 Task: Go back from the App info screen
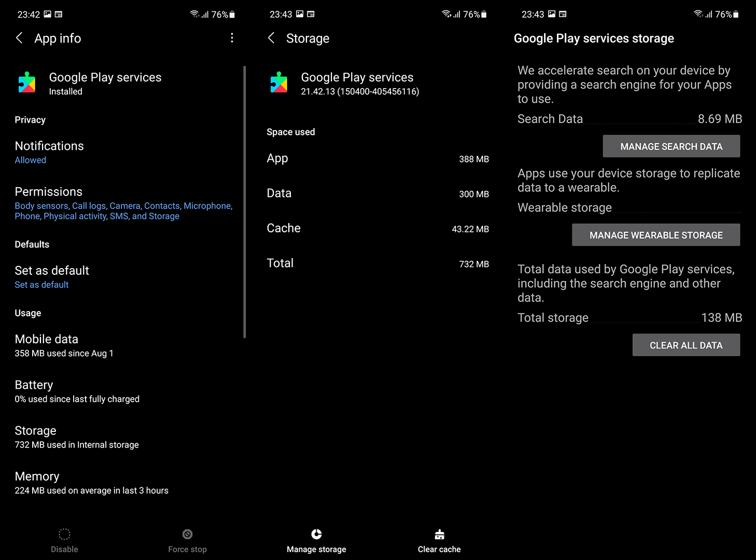click(19, 38)
